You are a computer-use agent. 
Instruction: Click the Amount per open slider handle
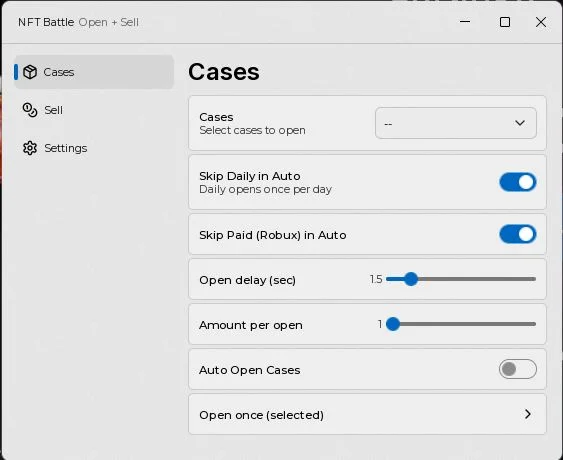pyautogui.click(x=393, y=324)
